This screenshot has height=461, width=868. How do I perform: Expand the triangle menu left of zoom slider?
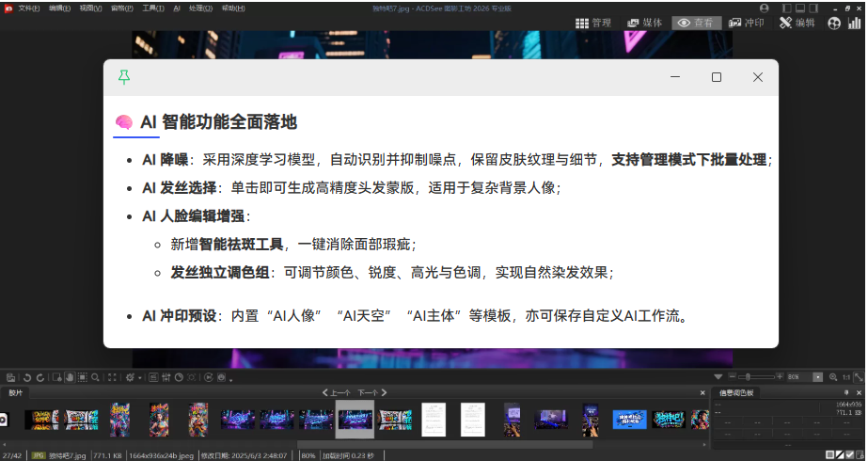[718, 377]
